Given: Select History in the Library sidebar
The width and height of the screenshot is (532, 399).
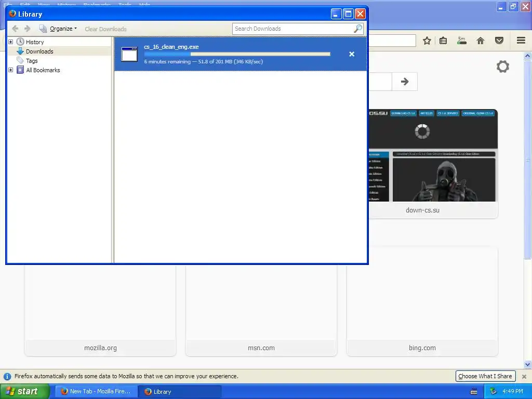Looking at the screenshot, I should pos(35,42).
